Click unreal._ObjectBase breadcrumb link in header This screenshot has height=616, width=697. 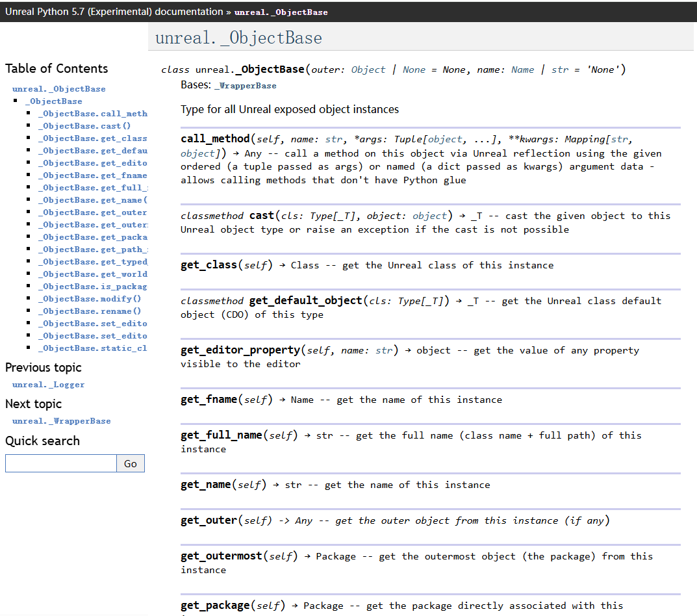click(281, 12)
